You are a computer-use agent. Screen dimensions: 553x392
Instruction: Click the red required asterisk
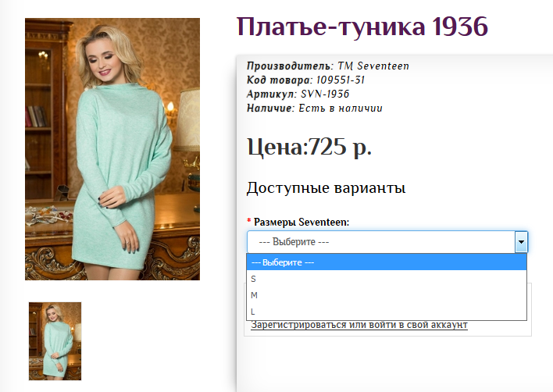click(249, 223)
